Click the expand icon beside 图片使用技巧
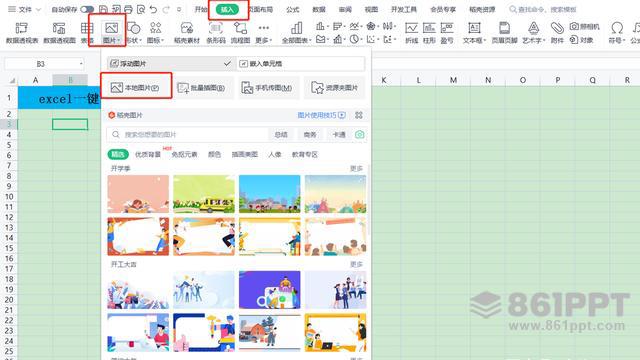Screen dimensions: 640x360 coord(359,115)
